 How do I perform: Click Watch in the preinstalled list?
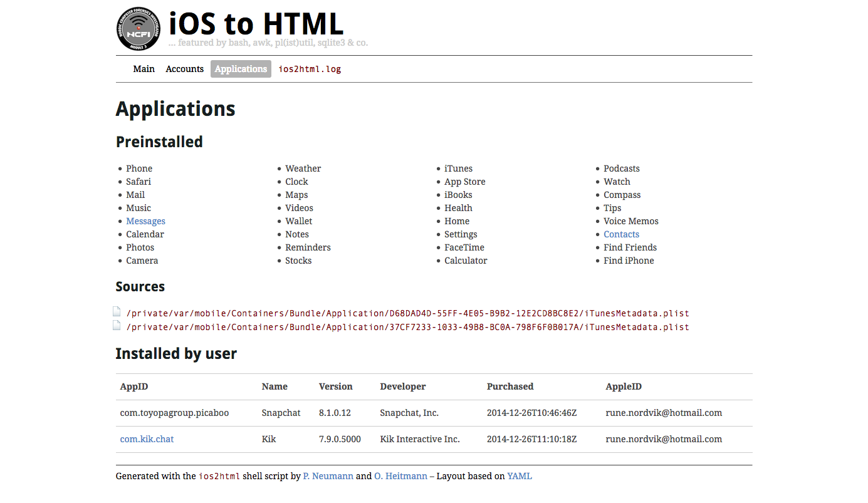pos(617,182)
